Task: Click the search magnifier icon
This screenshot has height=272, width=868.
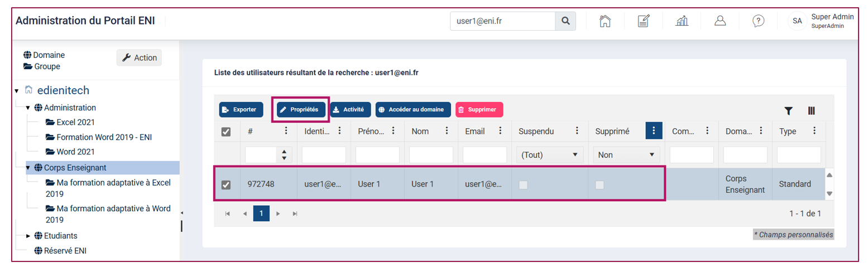Action: pyautogui.click(x=565, y=21)
